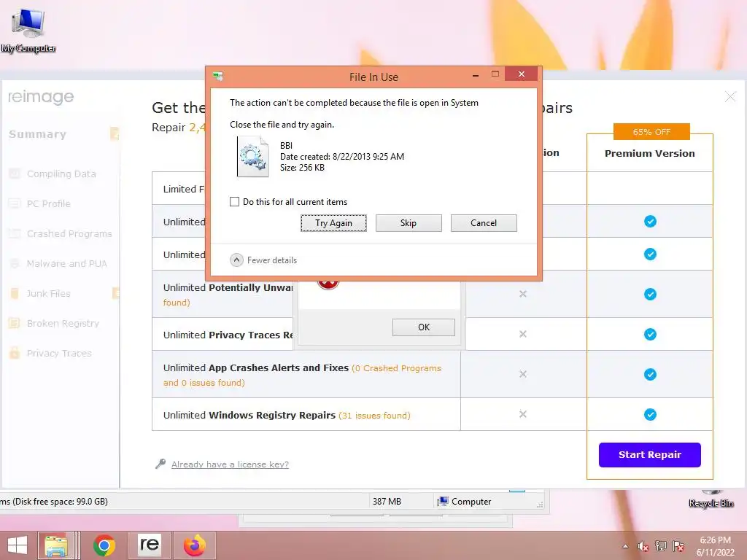Select Malware and PUA sidebar icon
Image resolution: width=747 pixels, height=560 pixels.
15,263
